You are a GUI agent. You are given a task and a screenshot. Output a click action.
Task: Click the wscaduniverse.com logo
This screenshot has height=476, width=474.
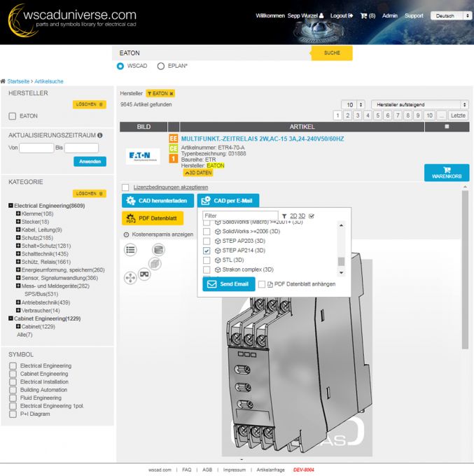pos(72,19)
